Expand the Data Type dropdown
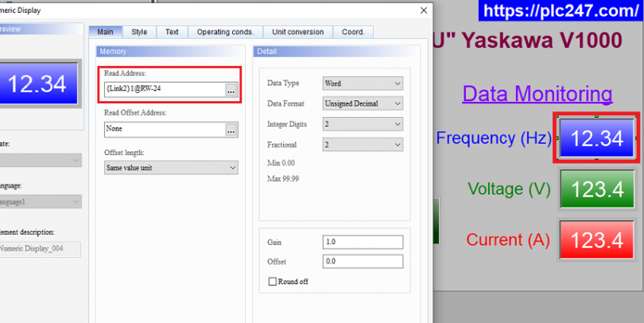This screenshot has height=323, width=644. [363, 84]
